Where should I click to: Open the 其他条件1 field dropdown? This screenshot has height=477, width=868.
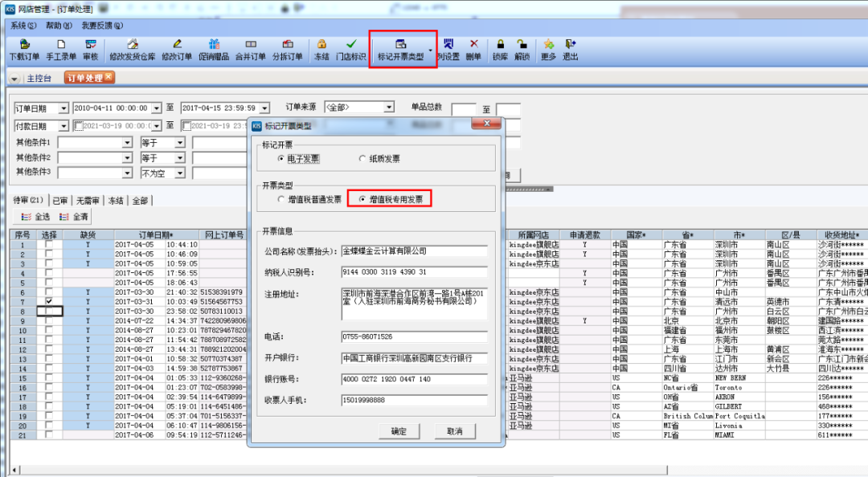click(x=127, y=142)
